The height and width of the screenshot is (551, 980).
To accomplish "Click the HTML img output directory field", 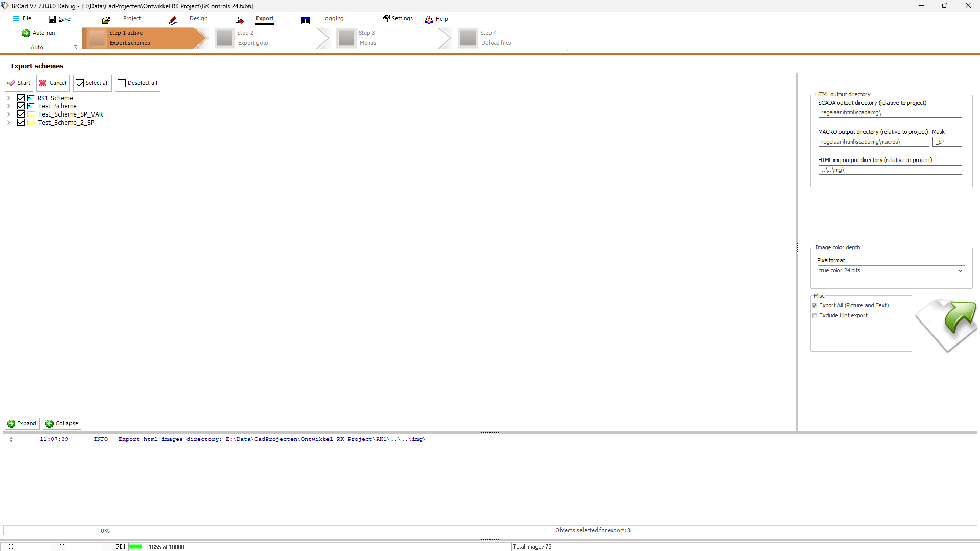I will (890, 170).
